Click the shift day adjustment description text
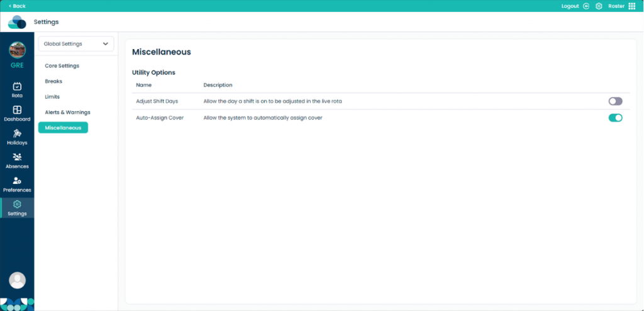 (x=273, y=101)
